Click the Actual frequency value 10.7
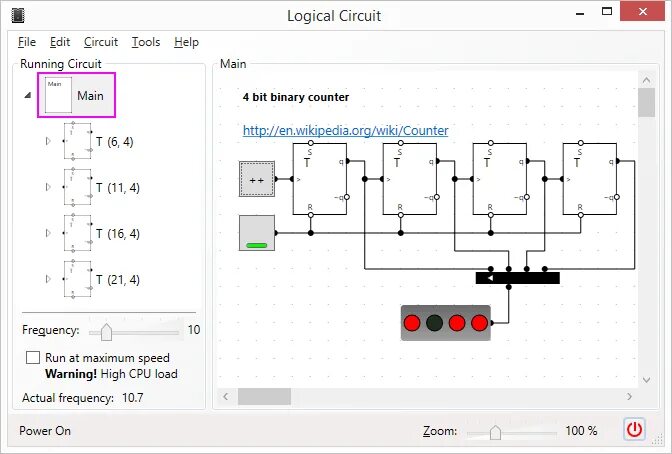 tap(133, 398)
